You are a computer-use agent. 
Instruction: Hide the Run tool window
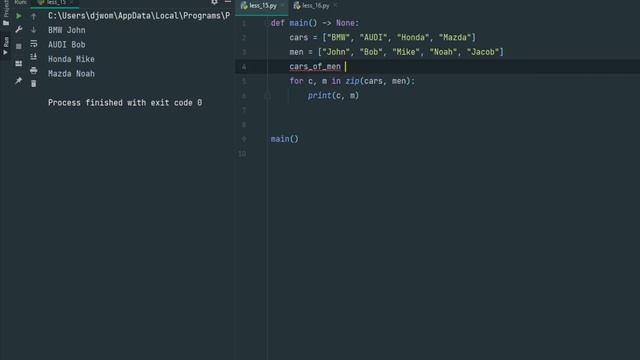coord(228,2)
